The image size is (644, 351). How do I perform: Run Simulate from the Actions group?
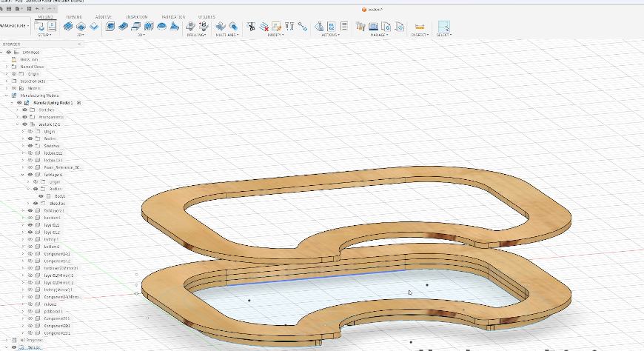click(x=319, y=27)
